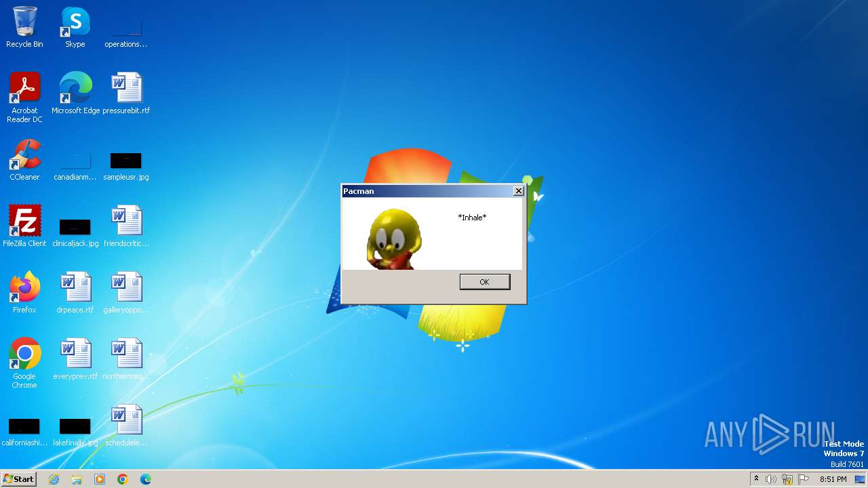The height and width of the screenshot is (488, 868).
Task: Select drpeace.rtf document
Action: [75, 293]
